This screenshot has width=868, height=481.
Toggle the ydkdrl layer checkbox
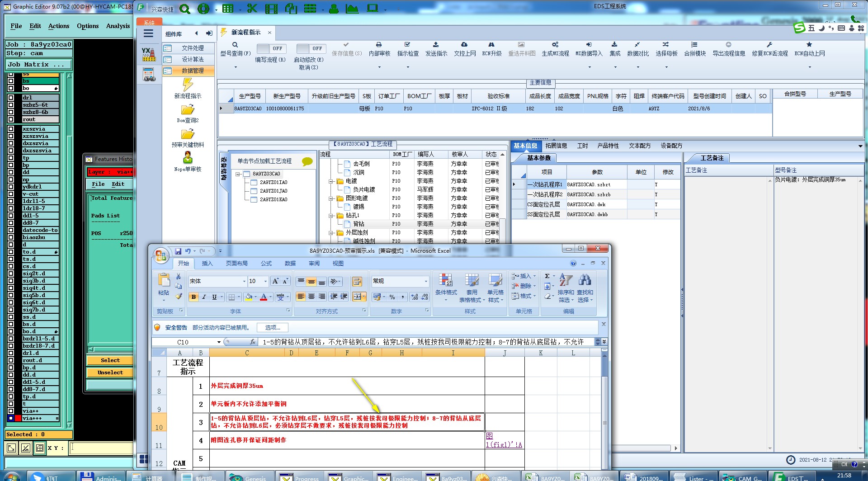click(11, 187)
